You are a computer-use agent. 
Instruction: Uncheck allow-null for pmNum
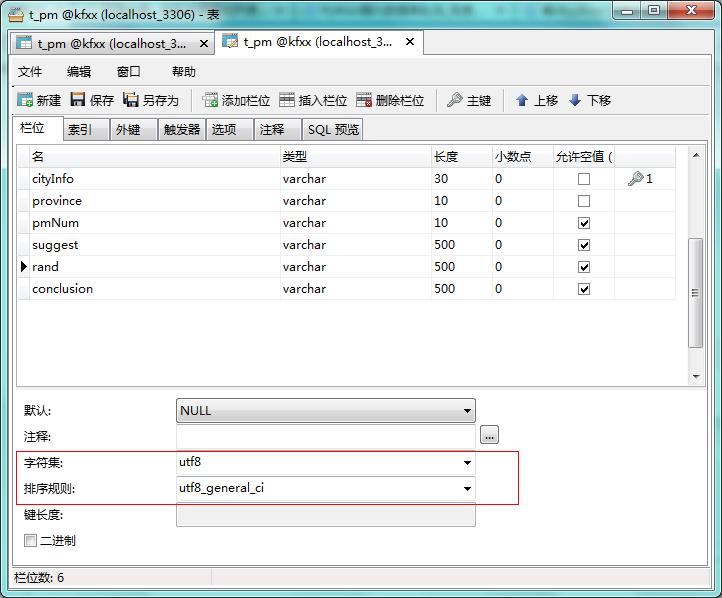pos(584,223)
